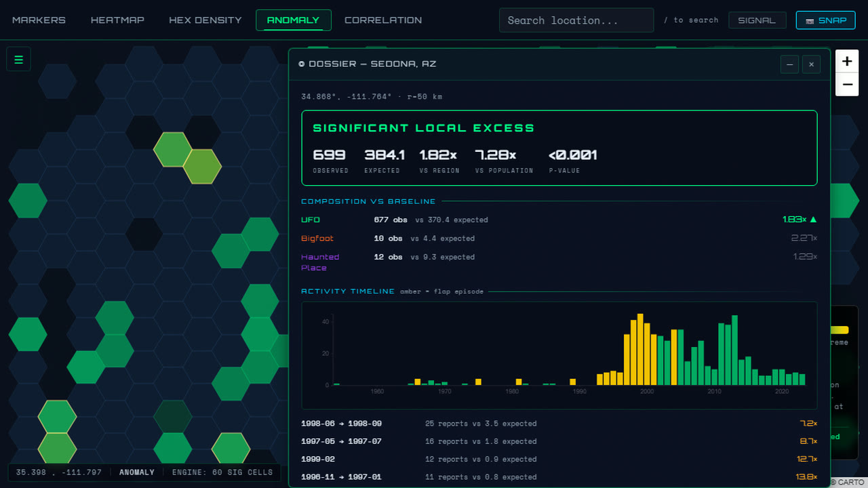
Task: Zoom out of the map with the minus button
Action: (847, 85)
